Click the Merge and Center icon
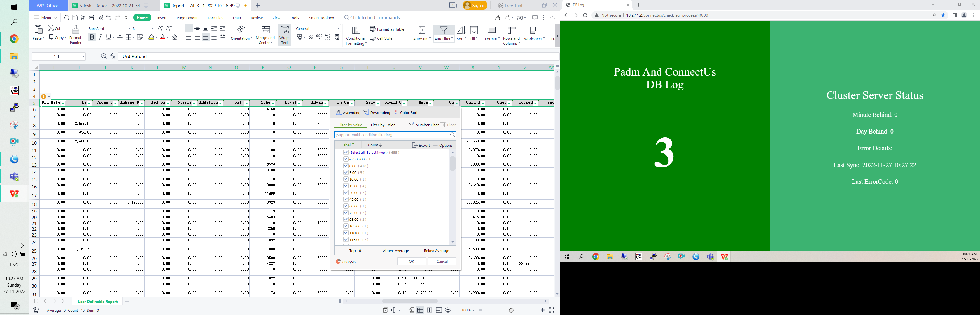The image size is (980, 315). [265, 30]
